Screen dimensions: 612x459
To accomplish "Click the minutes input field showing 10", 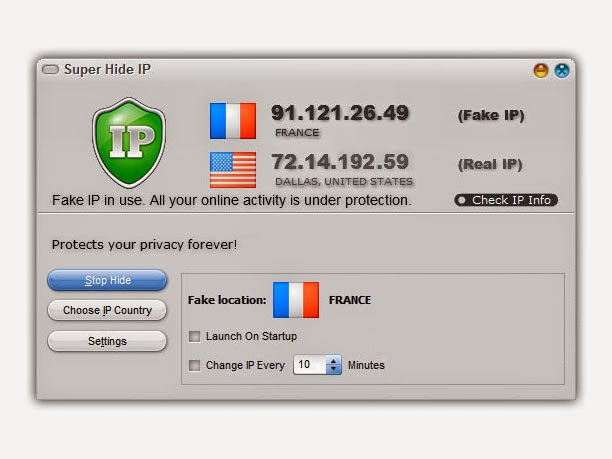I will point(310,365).
